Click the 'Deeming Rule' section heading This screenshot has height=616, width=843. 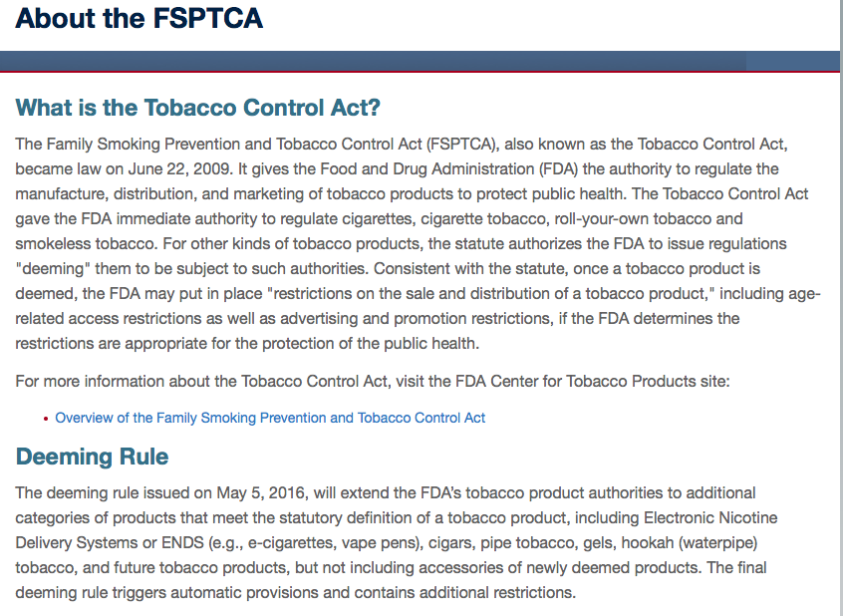click(x=92, y=457)
